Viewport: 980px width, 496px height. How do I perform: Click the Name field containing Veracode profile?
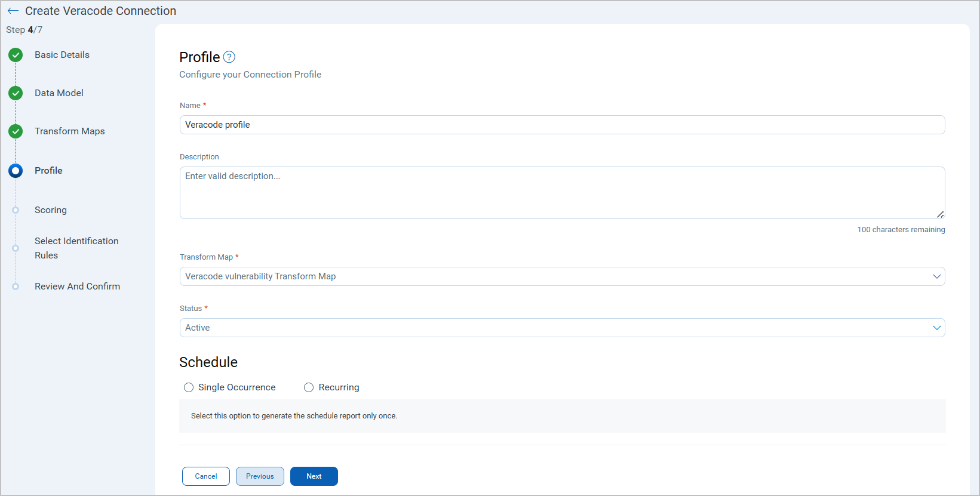click(x=562, y=125)
